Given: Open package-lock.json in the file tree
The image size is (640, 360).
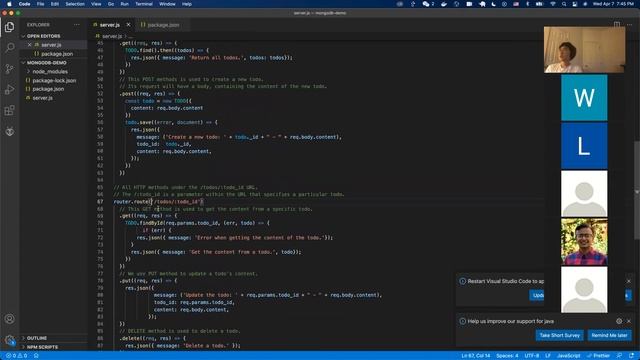Looking at the screenshot, I should point(54,81).
